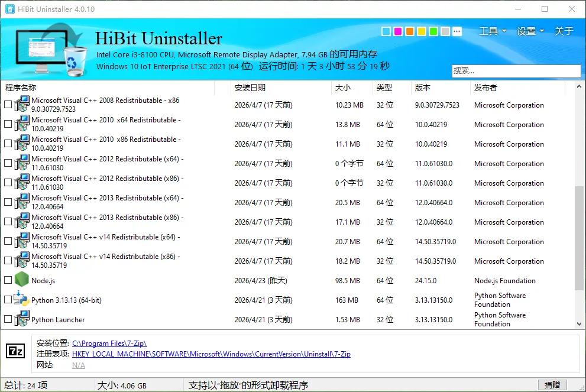Viewport: 586px width, 392px height.
Task: Click the monitor and recycle bin logo
Action: click(50, 50)
